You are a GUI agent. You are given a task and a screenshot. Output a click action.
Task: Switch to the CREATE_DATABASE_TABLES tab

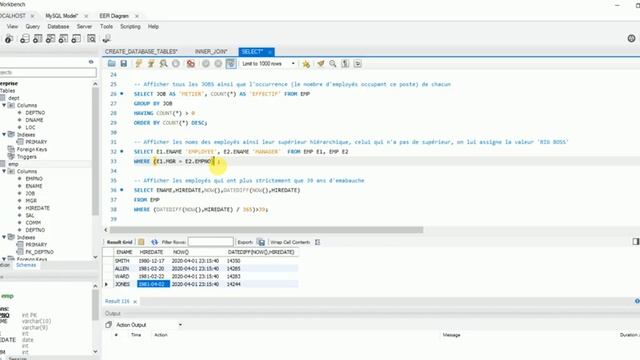click(141, 52)
